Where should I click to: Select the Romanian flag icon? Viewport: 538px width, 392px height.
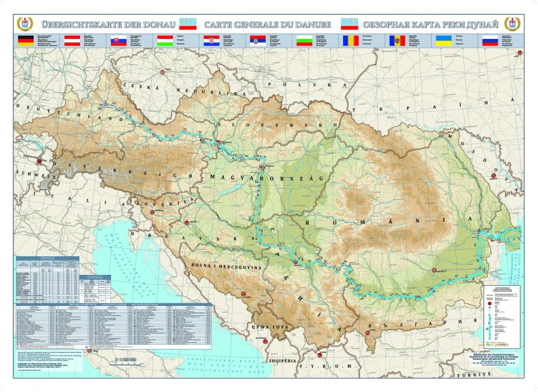pyautogui.click(x=350, y=41)
